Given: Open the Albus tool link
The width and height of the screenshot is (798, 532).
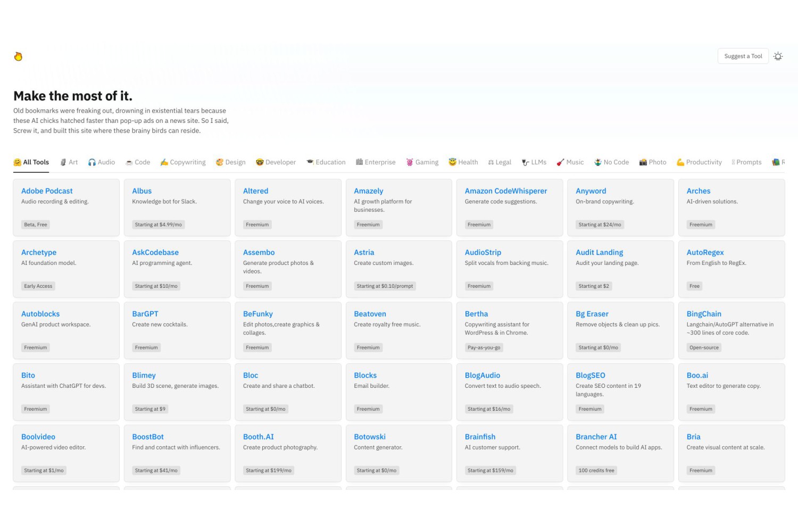Looking at the screenshot, I should point(142,191).
